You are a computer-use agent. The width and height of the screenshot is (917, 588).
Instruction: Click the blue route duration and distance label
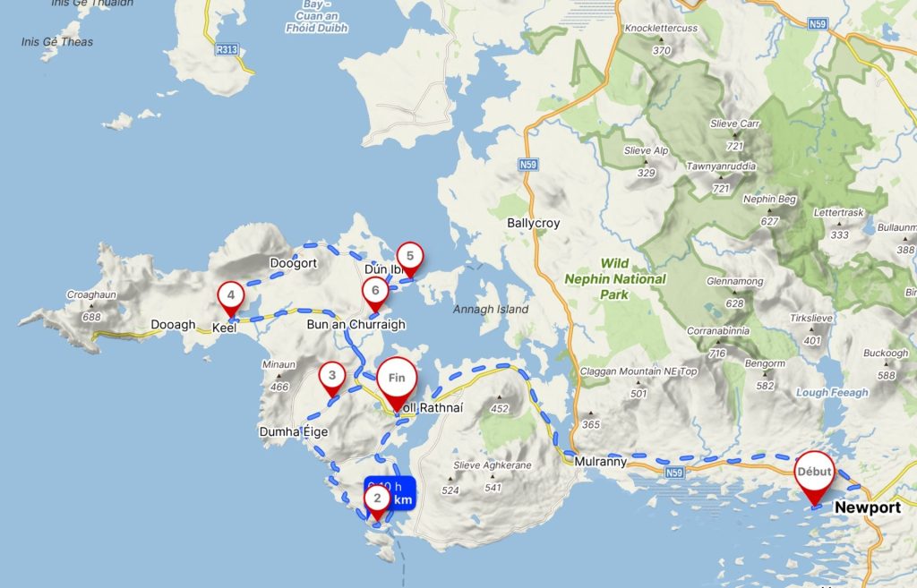[x=390, y=493]
